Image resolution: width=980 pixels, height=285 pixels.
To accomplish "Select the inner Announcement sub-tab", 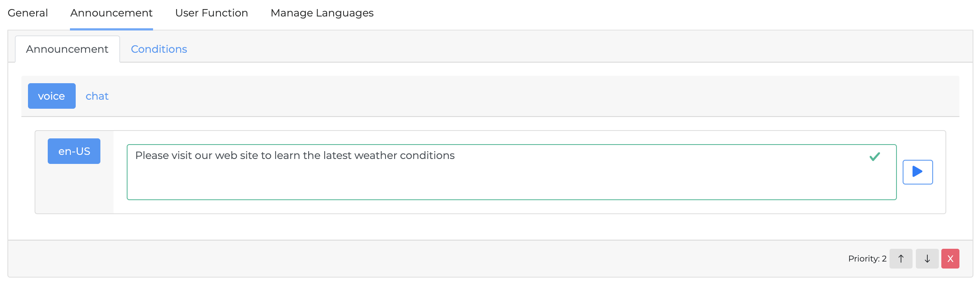I will click(x=67, y=49).
